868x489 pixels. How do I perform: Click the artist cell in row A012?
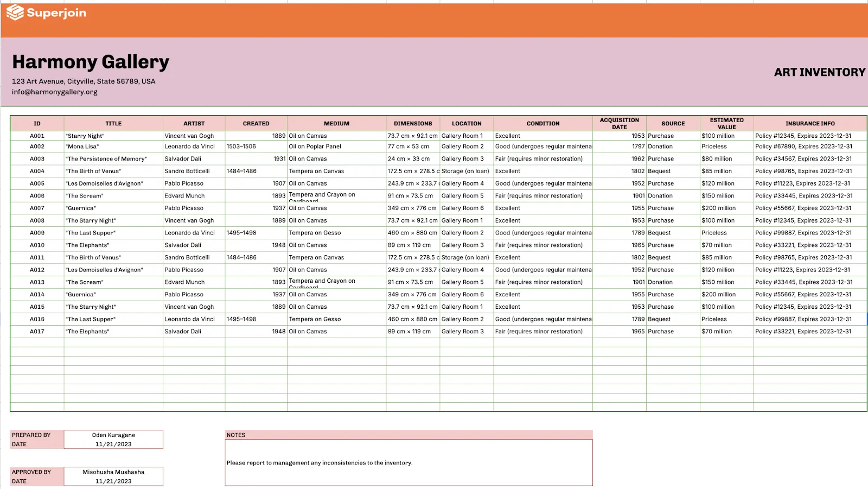pyautogui.click(x=194, y=270)
